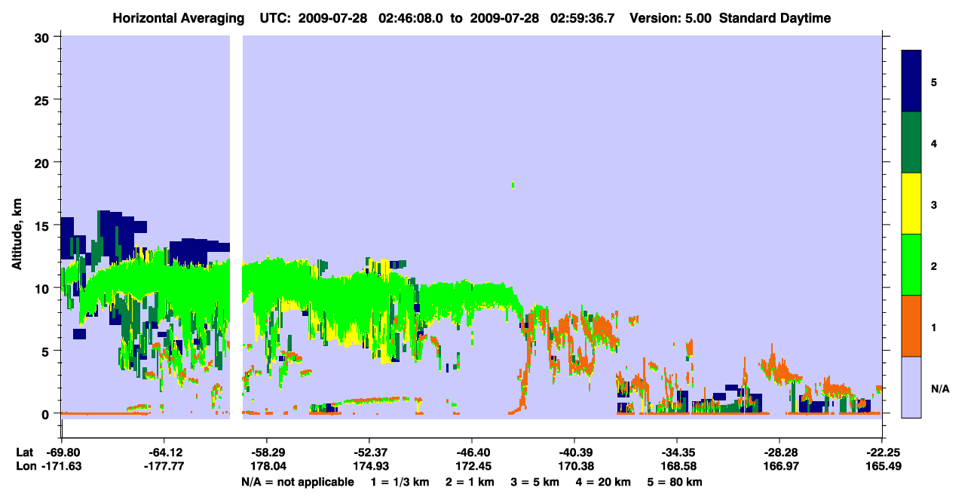The image size is (980, 503).
Task: Click the latitude value -52.37
Action: (x=369, y=452)
